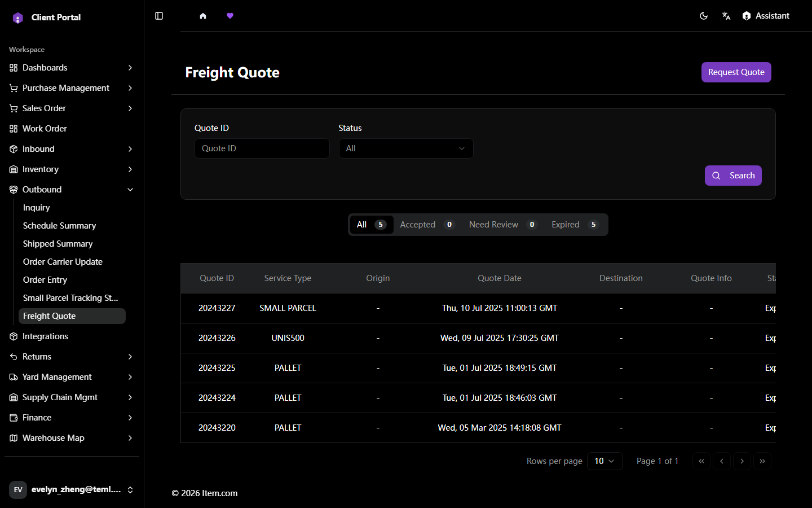Open Small Parcel Tracking page
The height and width of the screenshot is (508, 812).
tap(72, 298)
